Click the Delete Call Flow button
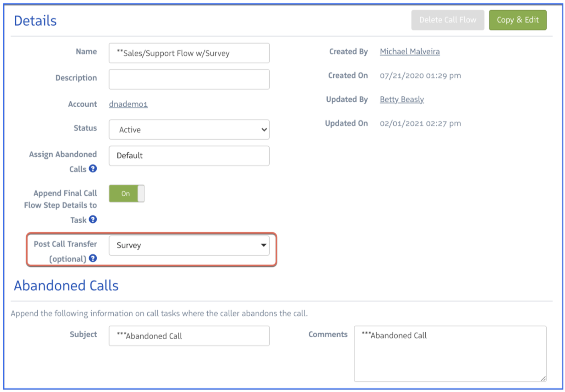This screenshot has height=392, width=565. [447, 20]
